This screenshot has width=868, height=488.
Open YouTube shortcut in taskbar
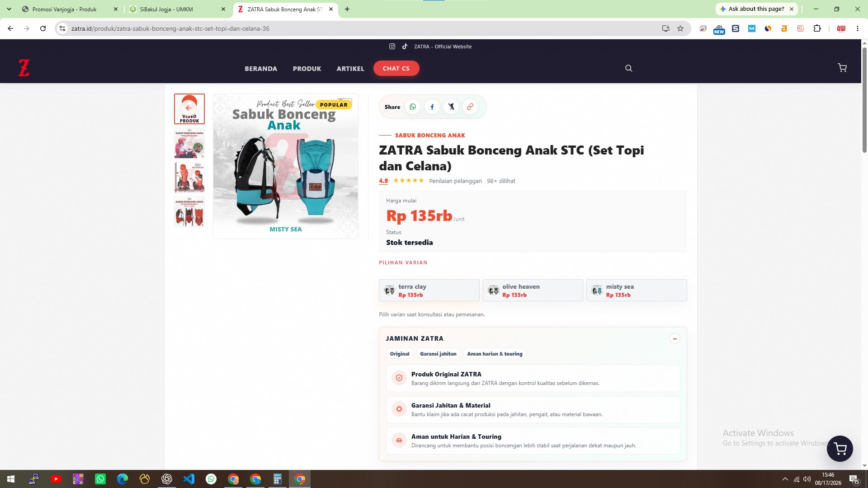(x=56, y=479)
